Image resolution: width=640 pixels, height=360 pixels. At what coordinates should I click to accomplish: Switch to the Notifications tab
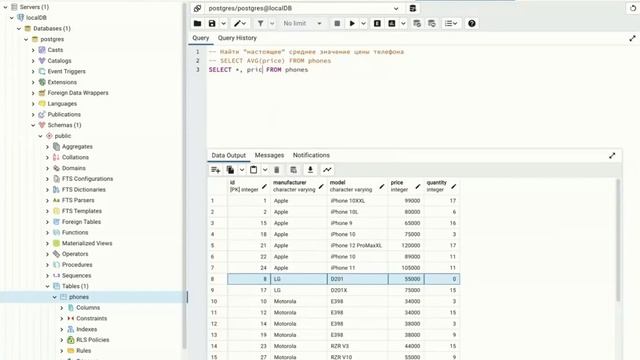coord(311,156)
